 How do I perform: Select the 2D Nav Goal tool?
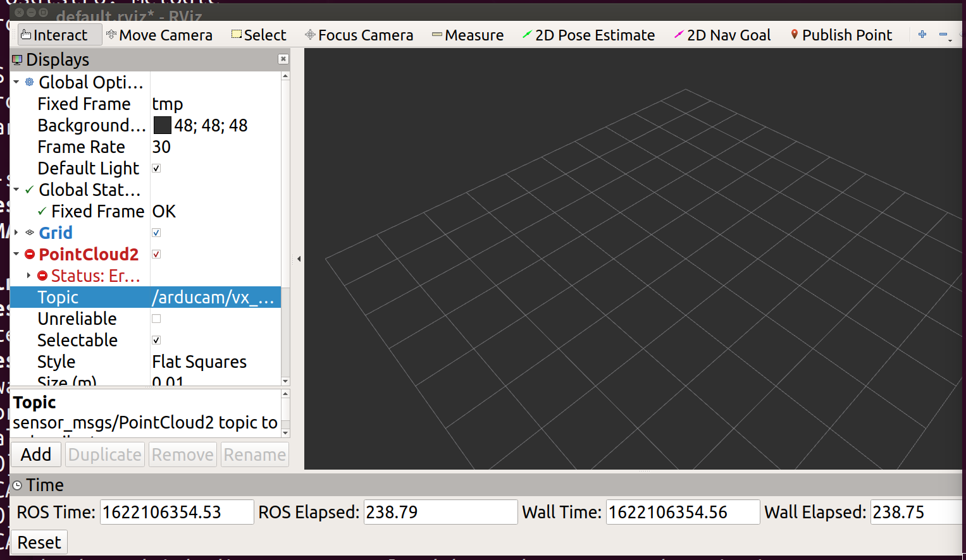722,35
